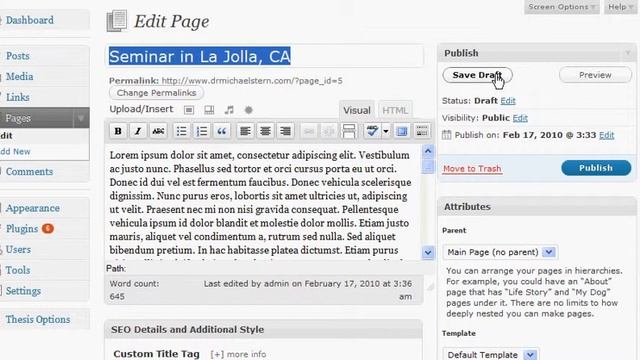The height and width of the screenshot is (360, 640).
Task: Click Move to Trash link
Action: 472,169
